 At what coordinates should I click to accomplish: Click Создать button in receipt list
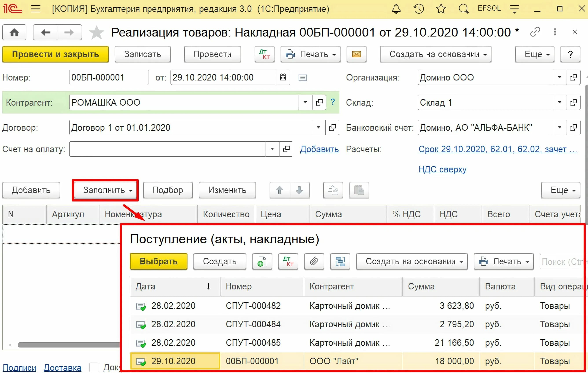(x=220, y=261)
